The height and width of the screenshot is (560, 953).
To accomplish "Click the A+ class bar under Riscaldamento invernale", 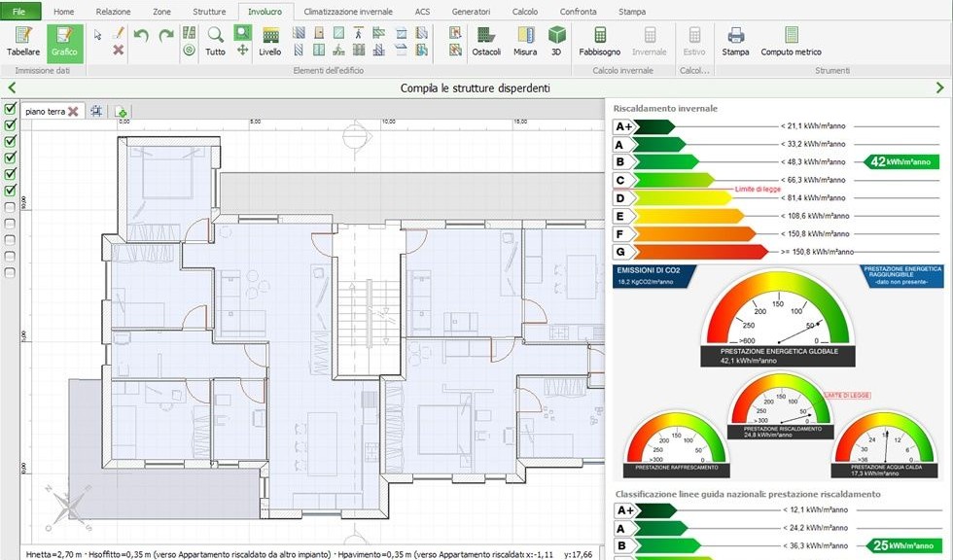I will [x=644, y=126].
